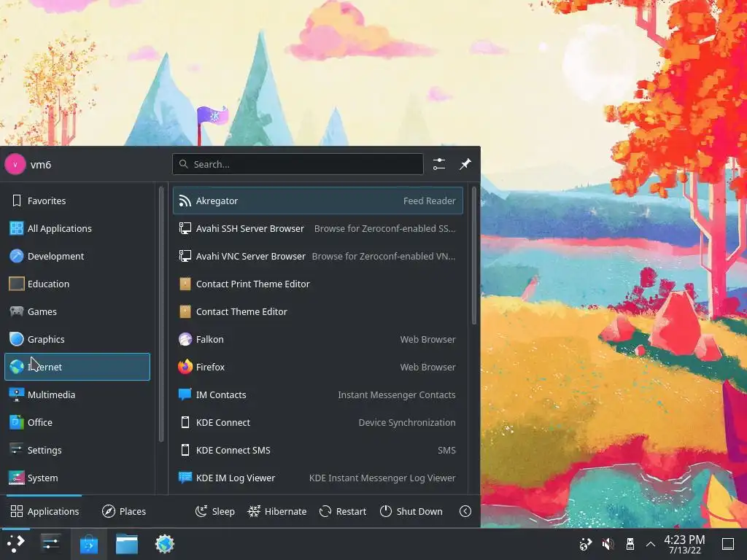Select the Internet category
The width and height of the screenshot is (747, 560).
click(x=77, y=367)
